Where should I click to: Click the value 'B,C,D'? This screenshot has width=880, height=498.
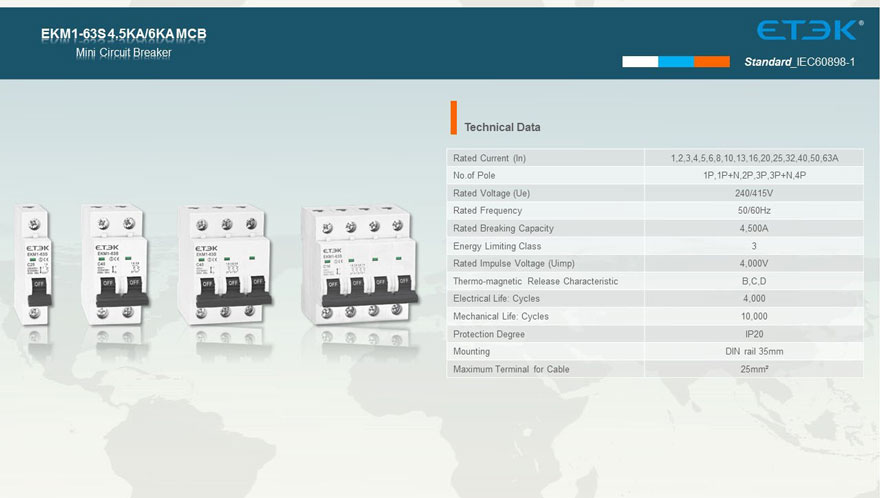[754, 281]
